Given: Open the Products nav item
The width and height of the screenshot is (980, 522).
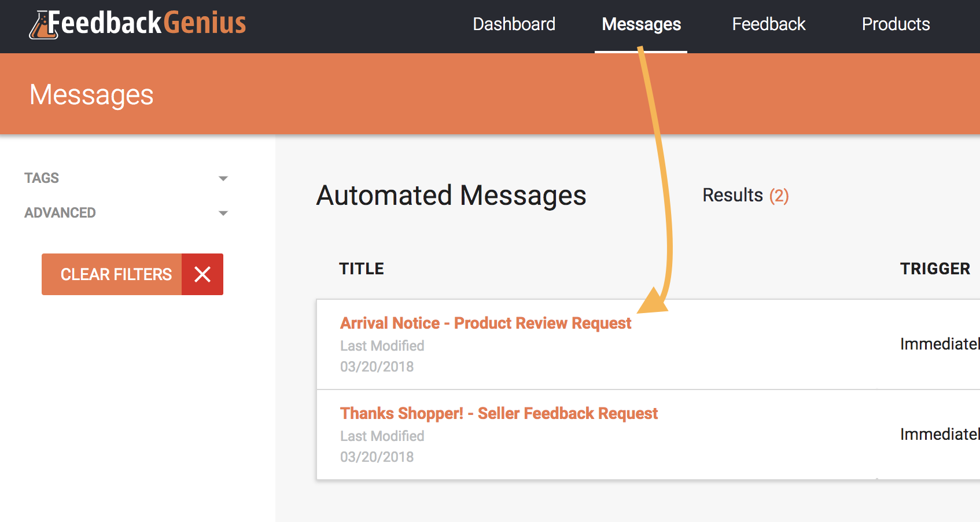Looking at the screenshot, I should [x=896, y=24].
